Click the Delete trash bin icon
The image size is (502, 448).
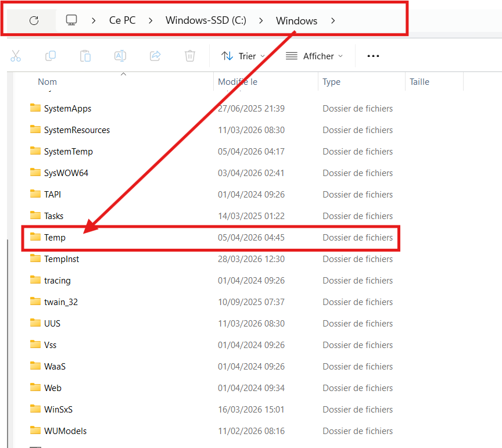point(190,56)
